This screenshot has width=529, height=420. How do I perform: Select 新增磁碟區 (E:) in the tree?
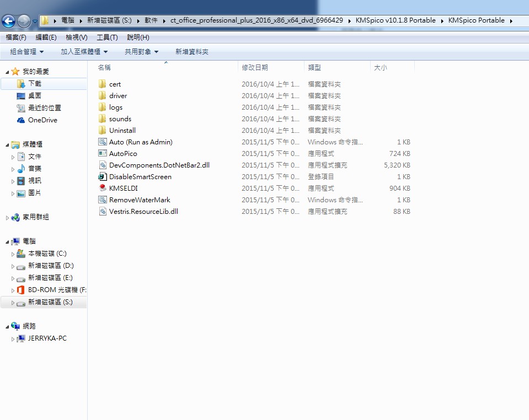[50, 278]
